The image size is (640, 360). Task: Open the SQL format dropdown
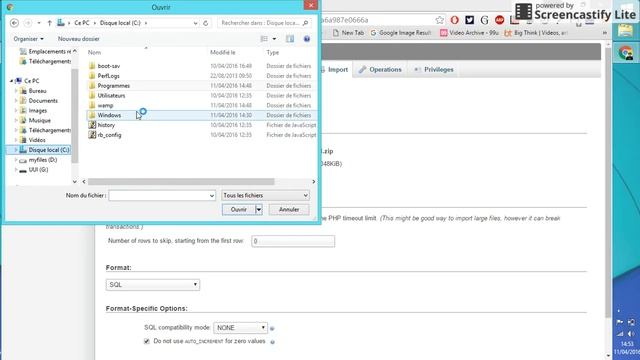tap(153, 284)
